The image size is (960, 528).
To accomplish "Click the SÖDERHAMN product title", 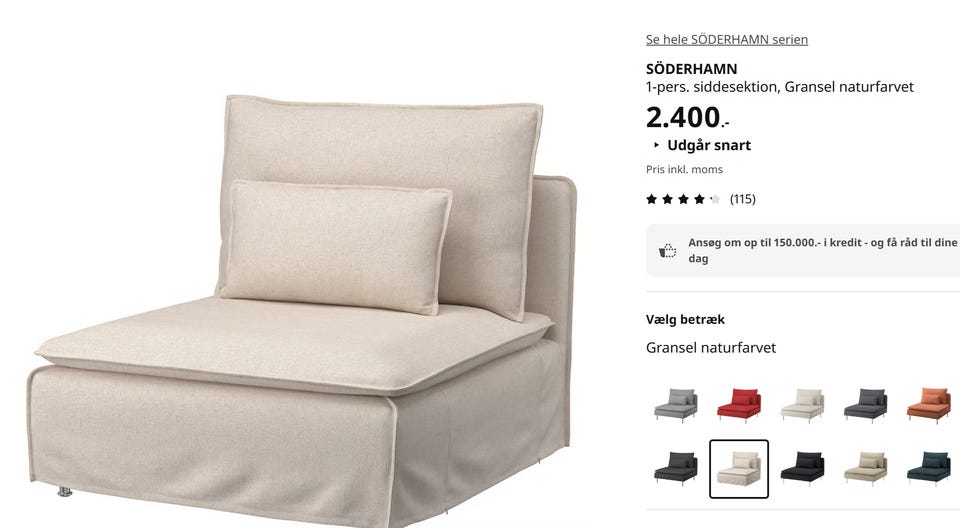I will [x=691, y=69].
